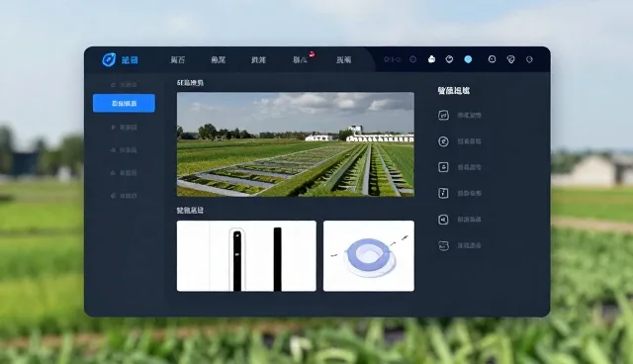
Task: Open the third dim sidebar item below the blue button
Action: point(124,173)
